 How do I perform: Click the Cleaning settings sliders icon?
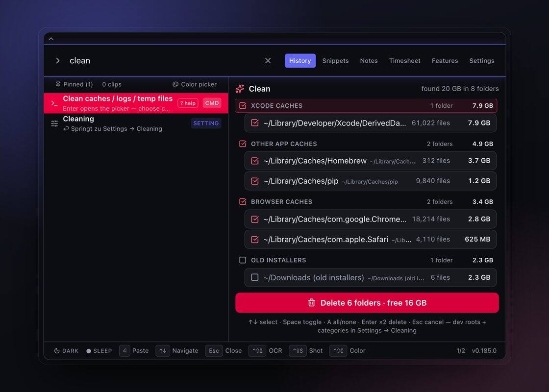point(54,123)
